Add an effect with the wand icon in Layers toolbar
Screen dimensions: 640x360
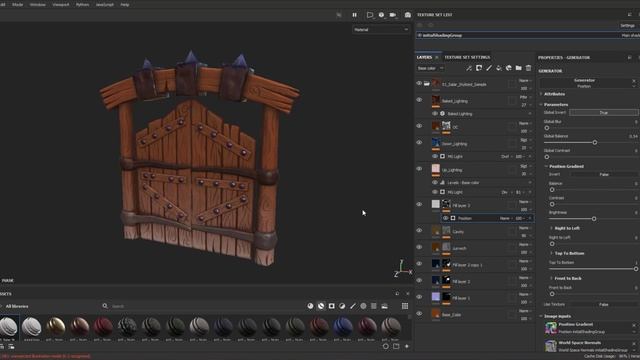coord(469,68)
